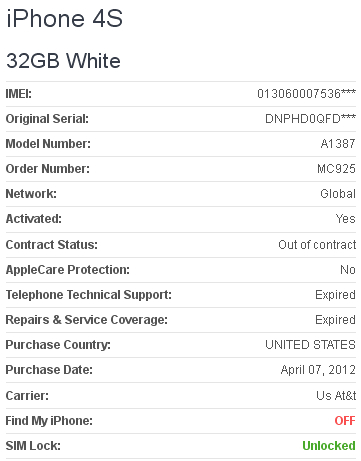
Task: Click the Carrier value Us At&t
Action: point(336,396)
